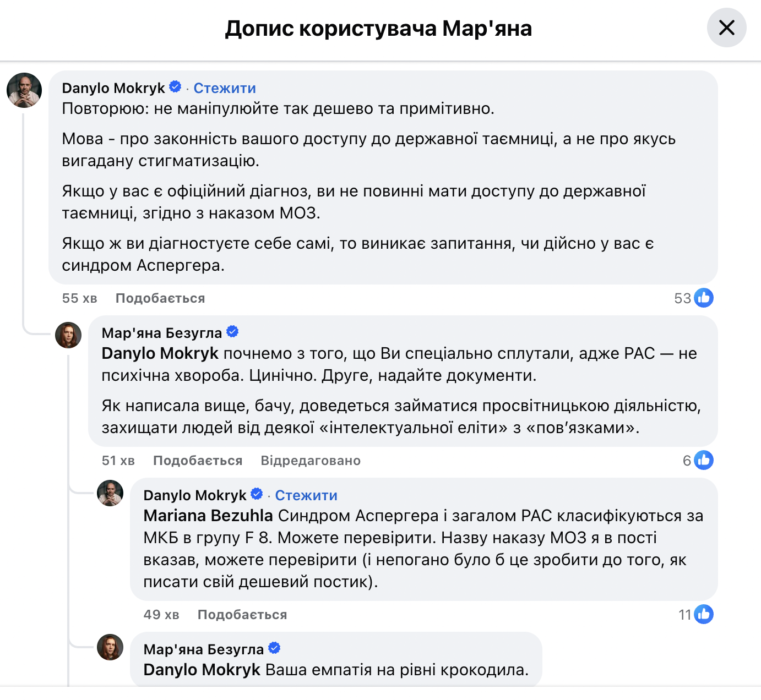
Task: Click Стежити next to Danylo Mokryk's 49 хв reply
Action: (306, 495)
